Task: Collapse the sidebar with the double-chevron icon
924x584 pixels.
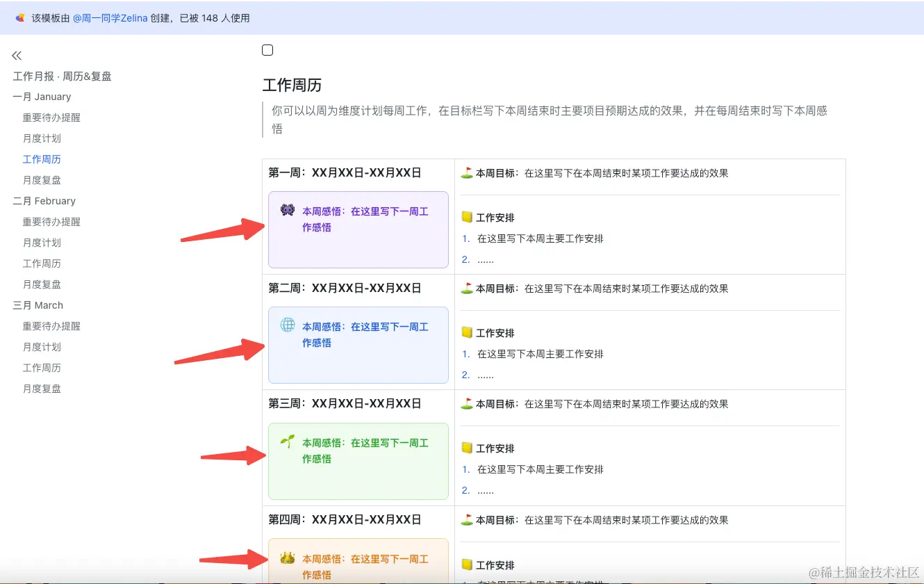Action: [17, 56]
